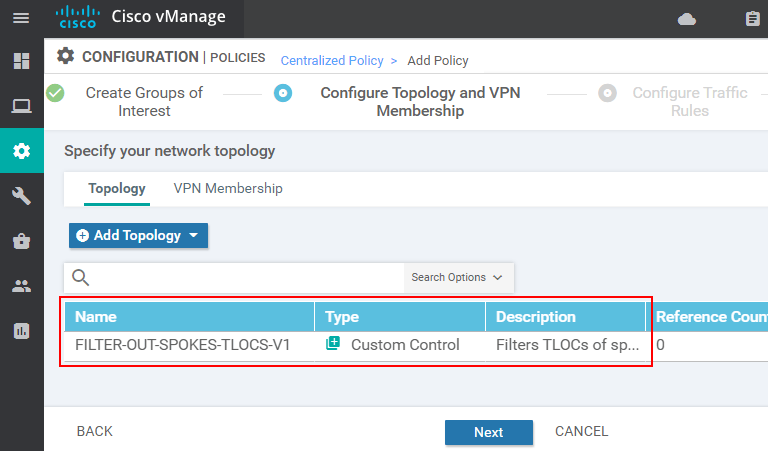The image size is (768, 451).
Task: Expand the Search Options dropdown
Action: pos(457,278)
